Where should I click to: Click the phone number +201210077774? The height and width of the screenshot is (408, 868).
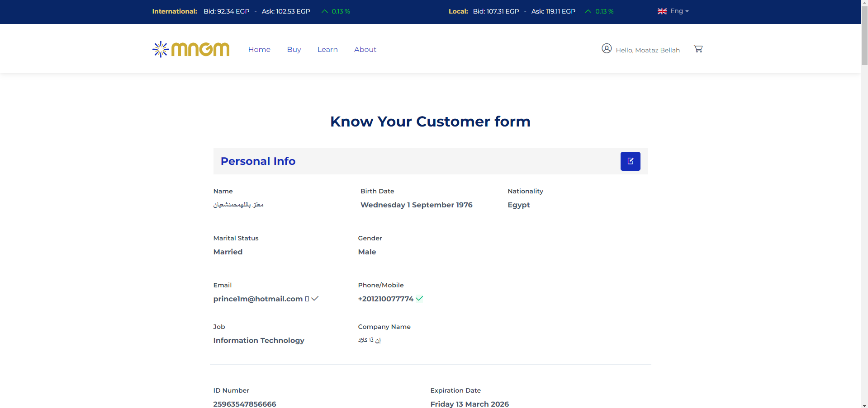coord(385,299)
